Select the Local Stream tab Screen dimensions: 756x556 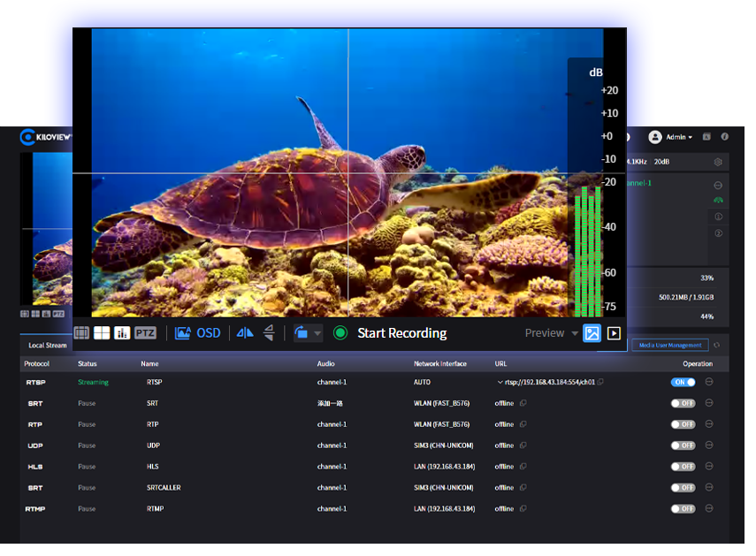click(48, 345)
